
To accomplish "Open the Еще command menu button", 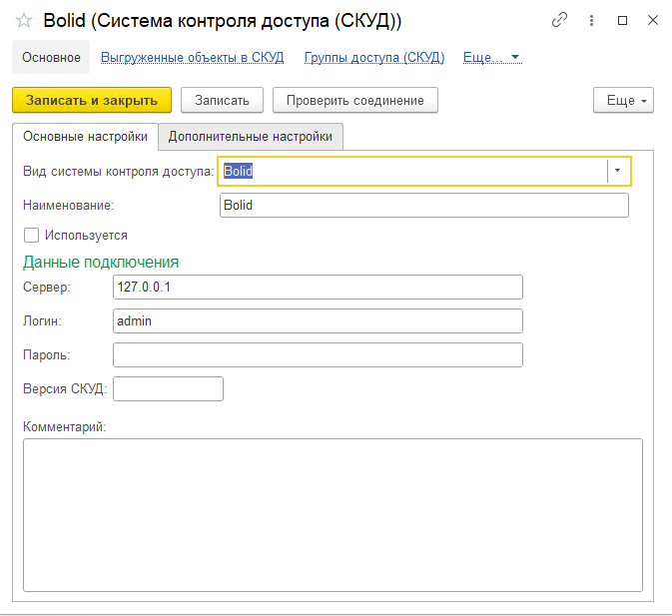I will click(623, 100).
